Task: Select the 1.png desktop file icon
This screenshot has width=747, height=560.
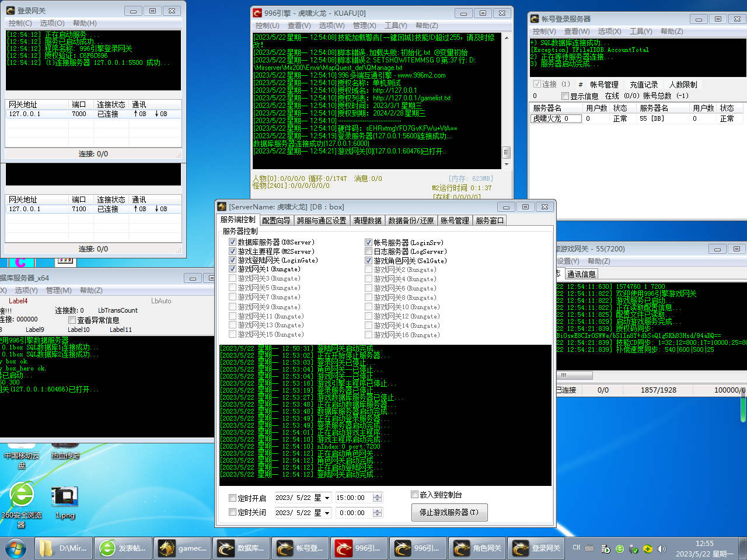Action: click(65, 502)
